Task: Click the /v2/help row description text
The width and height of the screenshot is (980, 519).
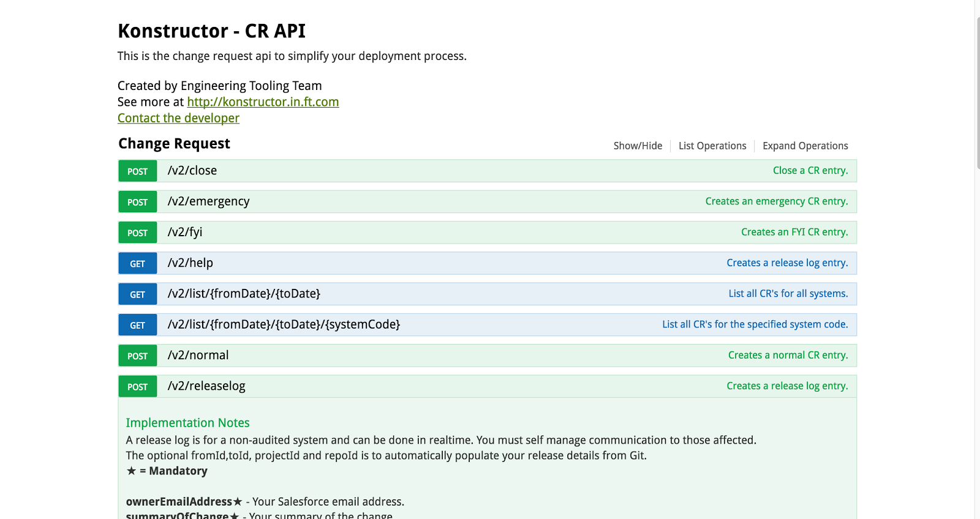Action: (787, 263)
